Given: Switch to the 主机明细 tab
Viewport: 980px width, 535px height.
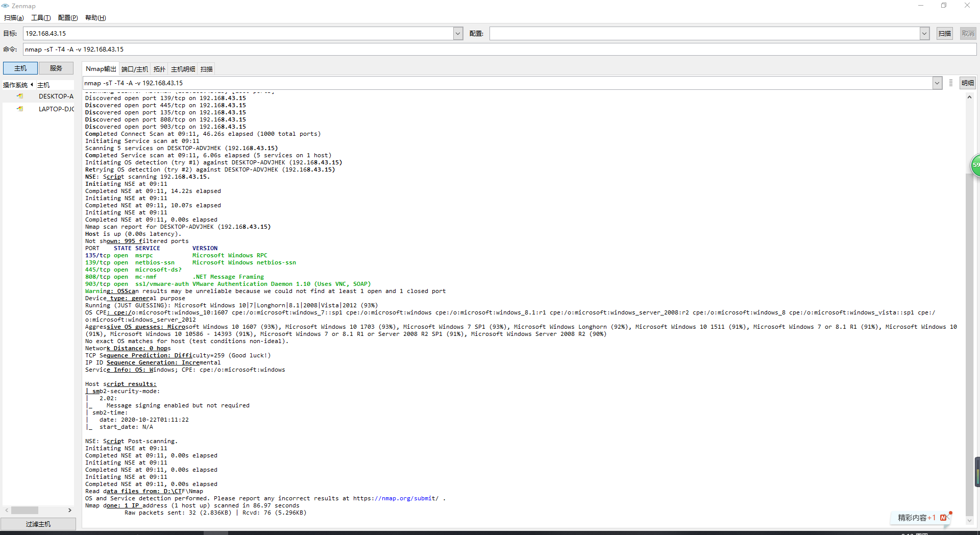Looking at the screenshot, I should [183, 69].
